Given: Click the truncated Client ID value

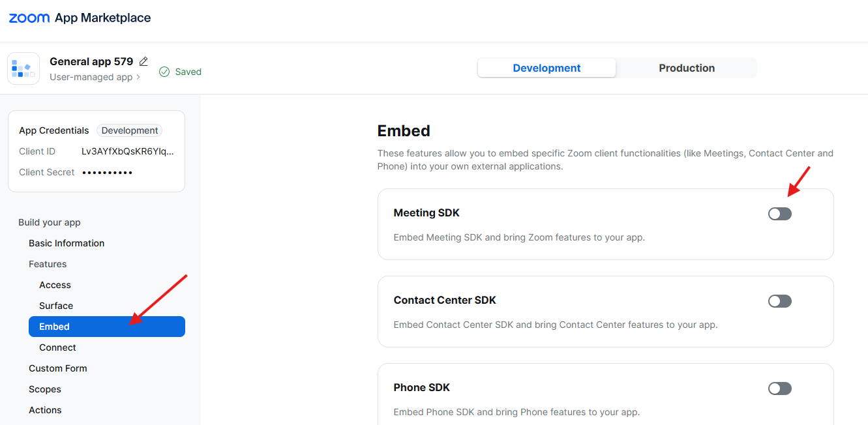Looking at the screenshot, I should point(128,151).
